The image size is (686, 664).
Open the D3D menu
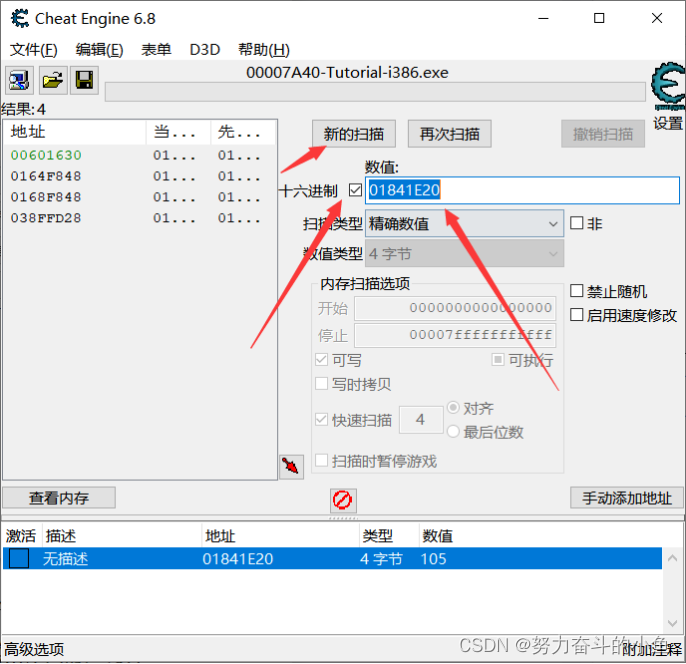[205, 50]
